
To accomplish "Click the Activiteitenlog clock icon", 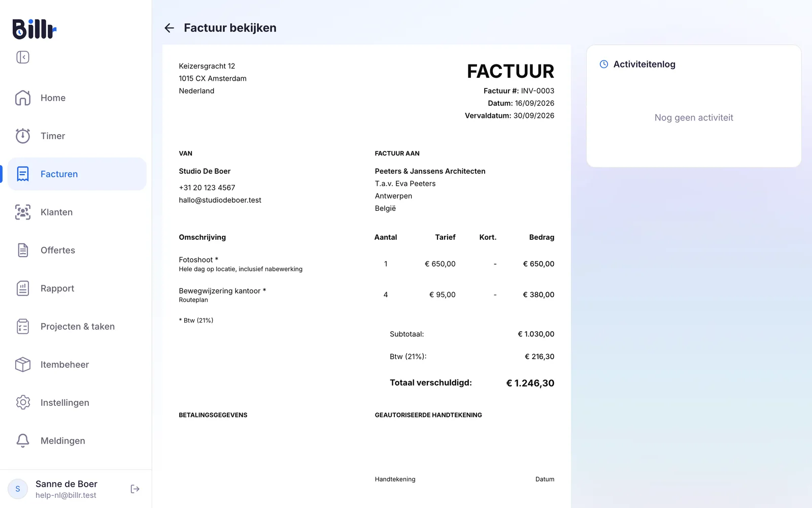I will (604, 64).
